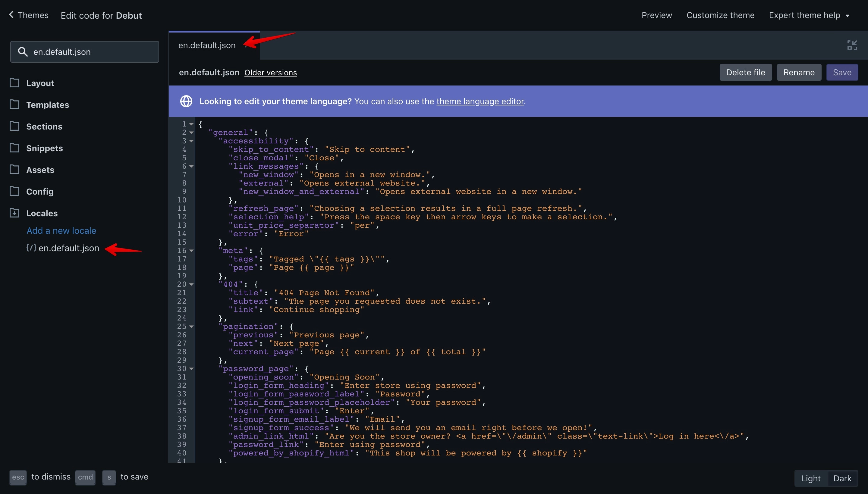The width and height of the screenshot is (868, 494).
Task: Expand the Assets folder
Action: click(40, 170)
